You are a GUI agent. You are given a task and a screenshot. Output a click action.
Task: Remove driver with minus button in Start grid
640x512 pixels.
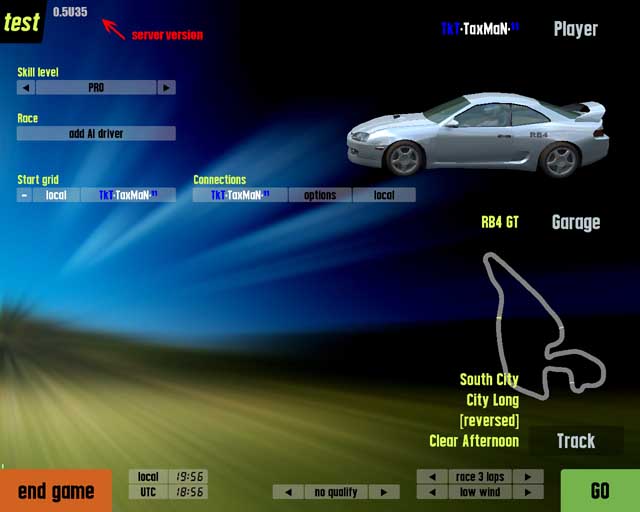pyautogui.click(x=24, y=195)
